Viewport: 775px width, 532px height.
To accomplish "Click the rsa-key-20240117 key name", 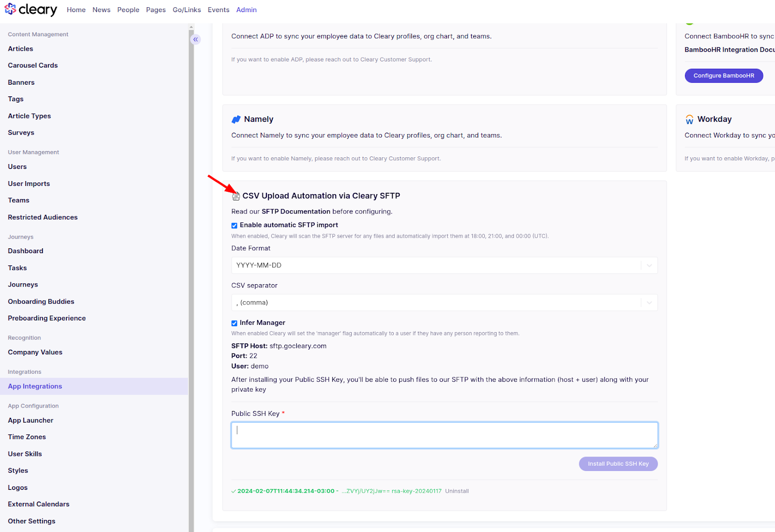I will (417, 491).
